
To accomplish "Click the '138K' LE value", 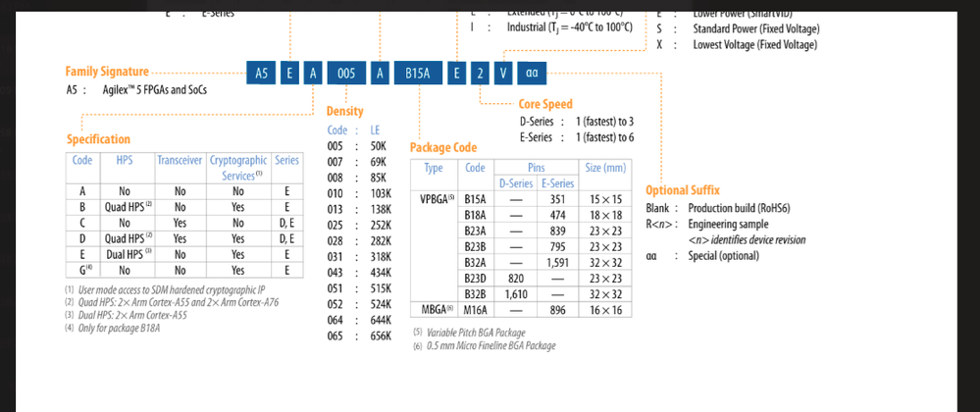I will point(379,210).
